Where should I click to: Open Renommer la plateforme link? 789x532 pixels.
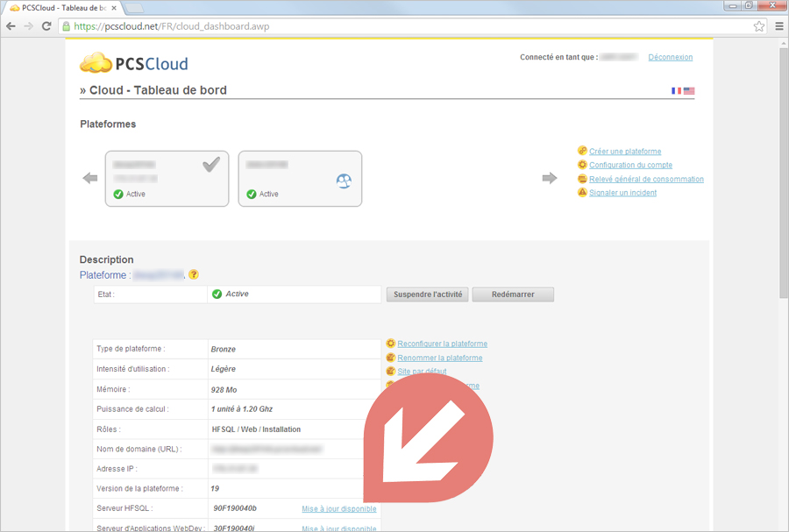(440, 358)
